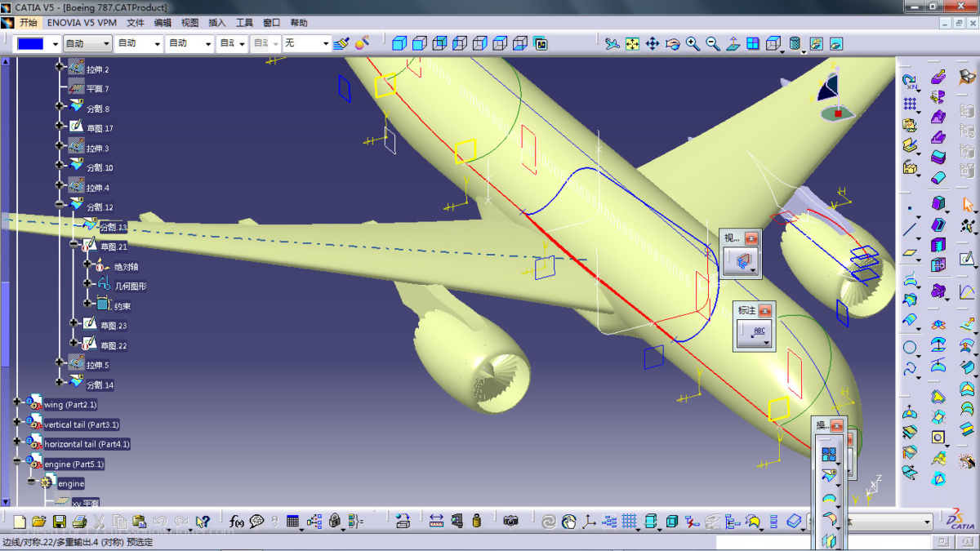The width and height of the screenshot is (980, 551).
Task: Click the Print icon in bottom toolbar
Action: click(x=79, y=522)
